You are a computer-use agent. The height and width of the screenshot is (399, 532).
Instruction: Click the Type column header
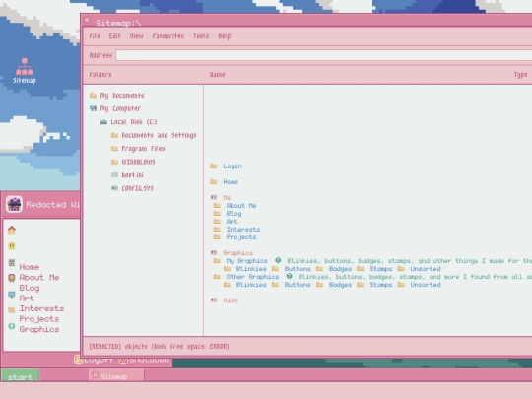pyautogui.click(x=520, y=74)
